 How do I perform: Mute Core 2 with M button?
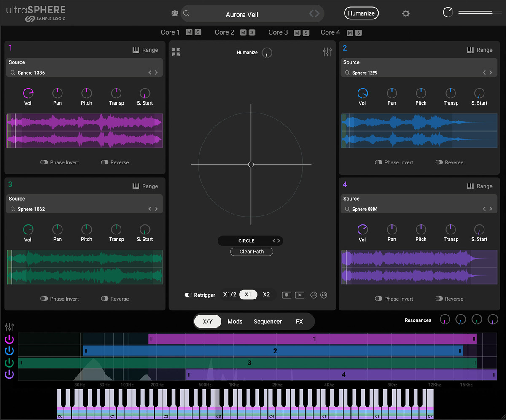pos(243,32)
